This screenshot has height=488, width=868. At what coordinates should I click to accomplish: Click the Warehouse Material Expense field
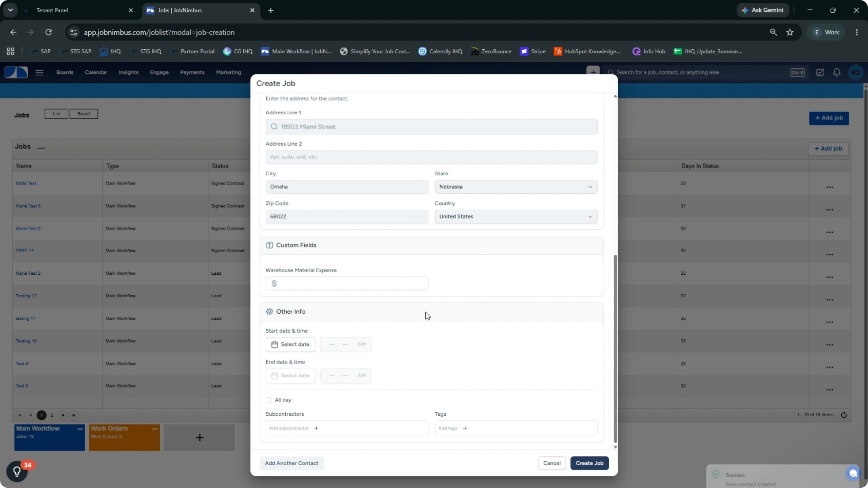point(347,284)
